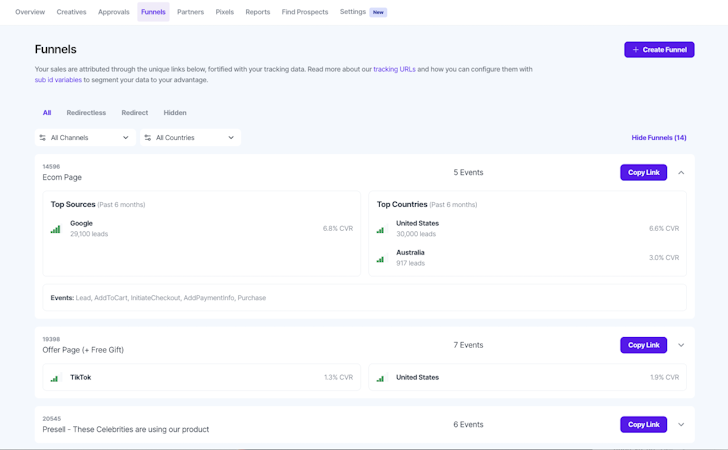Go to the Find Prospects tab
728x450 pixels.
[x=305, y=12]
